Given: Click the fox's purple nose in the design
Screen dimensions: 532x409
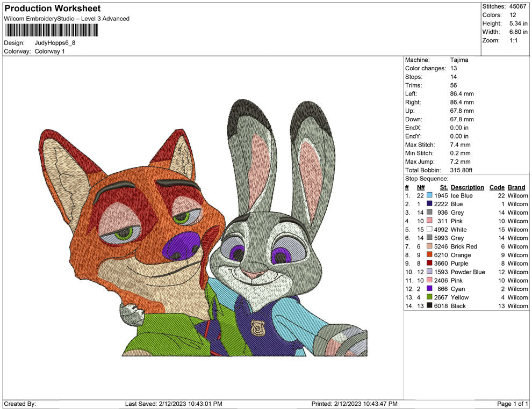Looking at the screenshot, I should click(181, 246).
